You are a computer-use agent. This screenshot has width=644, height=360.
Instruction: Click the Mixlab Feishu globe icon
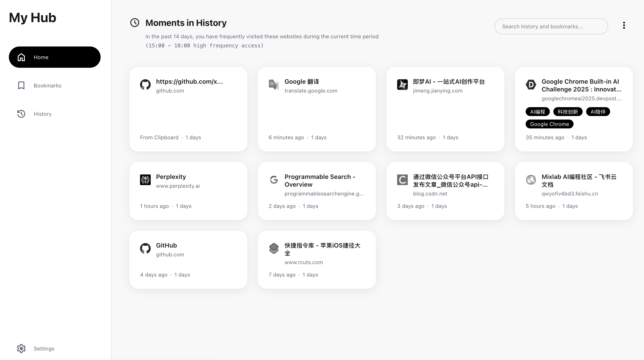531,180
